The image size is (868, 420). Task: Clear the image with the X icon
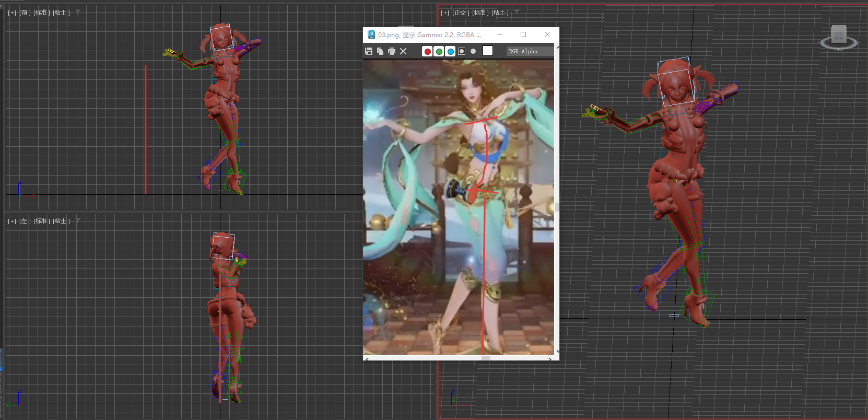pyautogui.click(x=403, y=51)
